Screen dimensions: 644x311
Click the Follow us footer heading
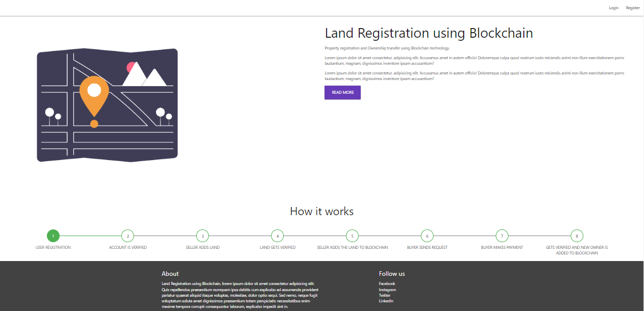[392, 274]
